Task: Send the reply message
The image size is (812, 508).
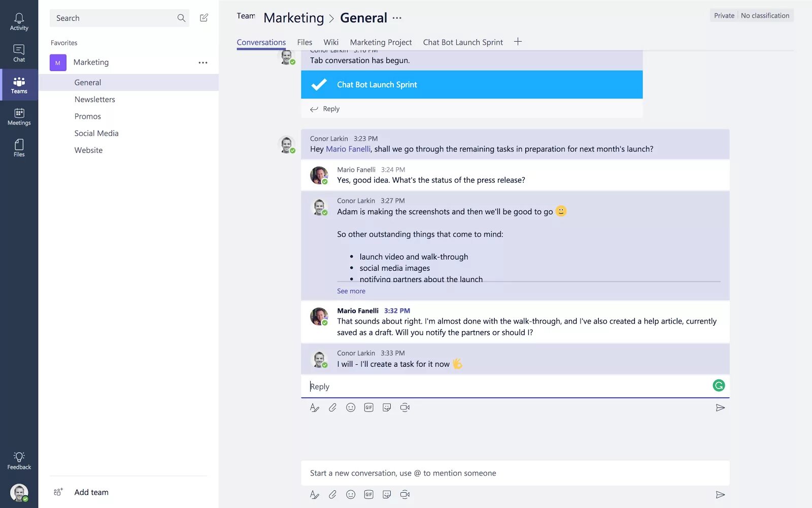Action: pos(720,407)
